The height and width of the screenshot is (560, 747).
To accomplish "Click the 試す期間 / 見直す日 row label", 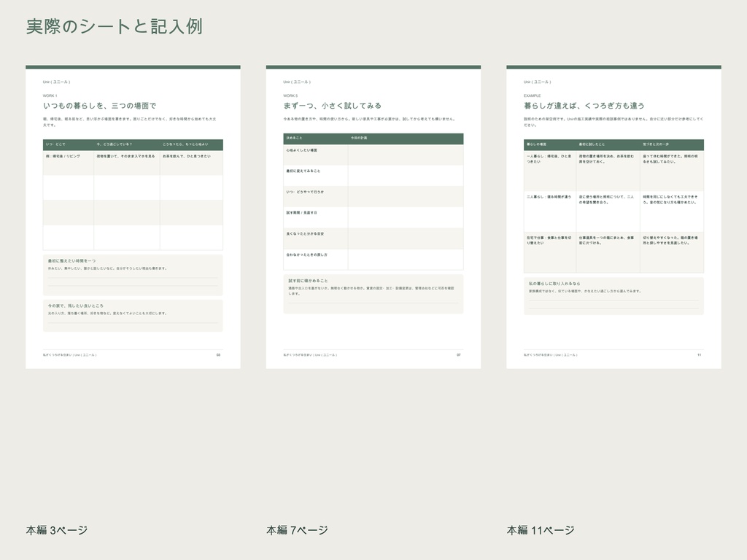I will [x=301, y=213].
